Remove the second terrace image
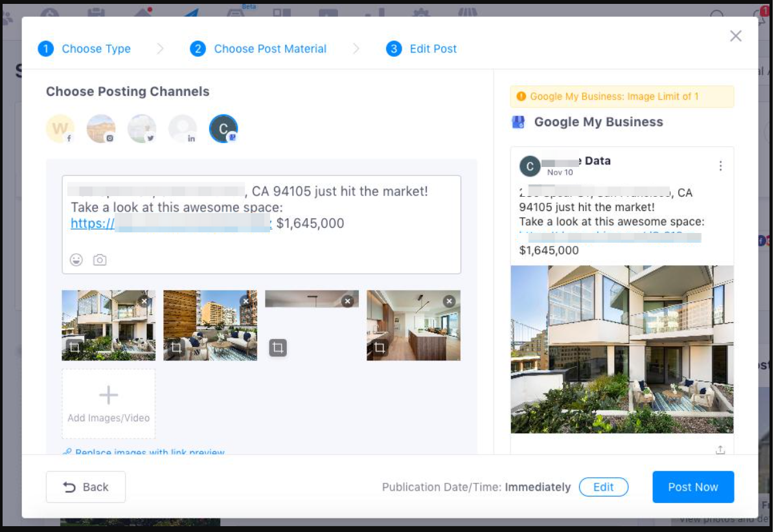Image resolution: width=776 pixels, height=532 pixels. point(245,301)
